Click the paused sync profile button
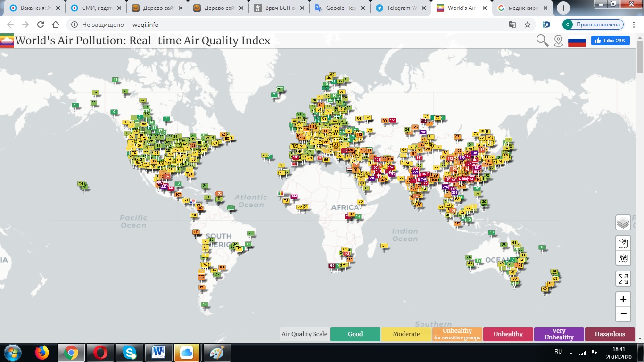Screen dimensions: 644x362 (593, 25)
